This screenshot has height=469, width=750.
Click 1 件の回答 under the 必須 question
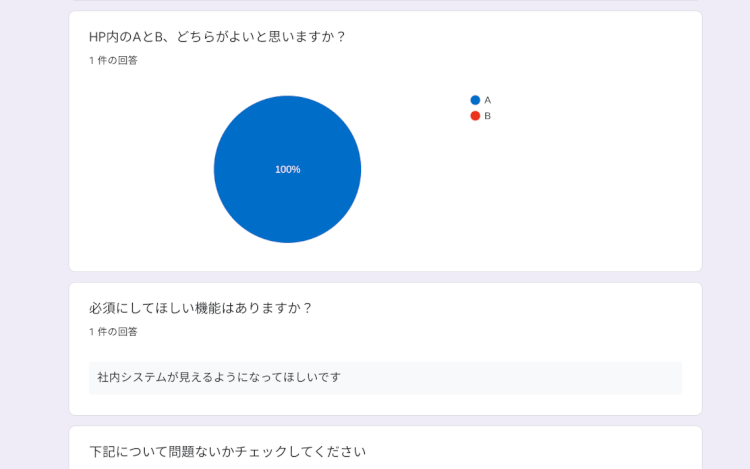coord(113,331)
